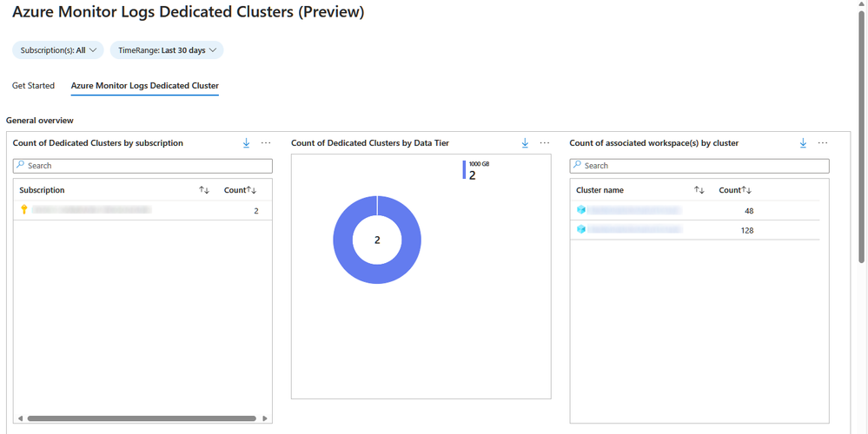Select the cluster name in the row with count 48
Viewport: 868px width, 434px height.
pyautogui.click(x=634, y=210)
